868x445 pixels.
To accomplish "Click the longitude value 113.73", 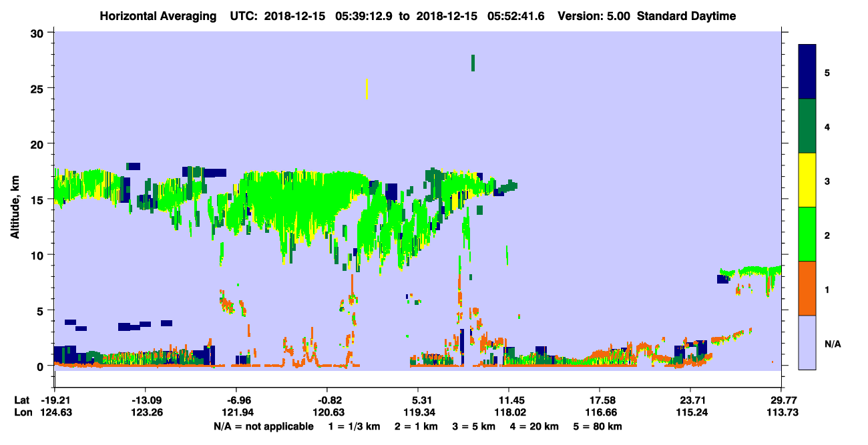I will click(782, 412).
